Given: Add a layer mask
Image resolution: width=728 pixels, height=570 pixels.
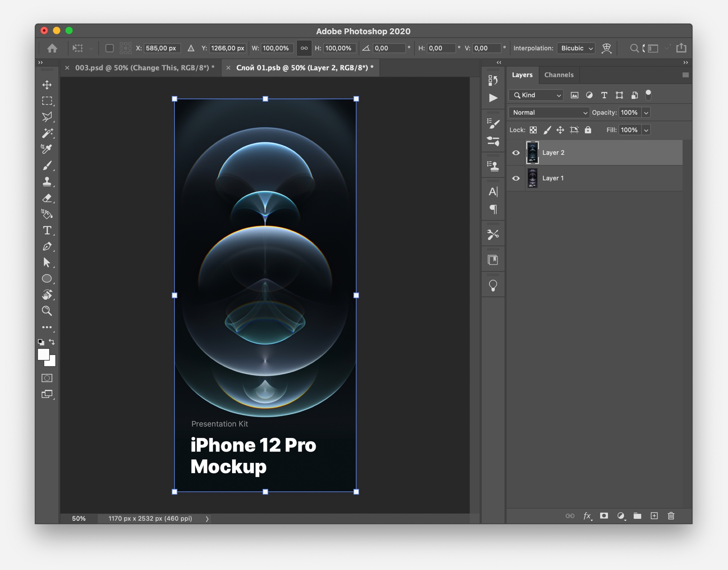Looking at the screenshot, I should click(604, 516).
